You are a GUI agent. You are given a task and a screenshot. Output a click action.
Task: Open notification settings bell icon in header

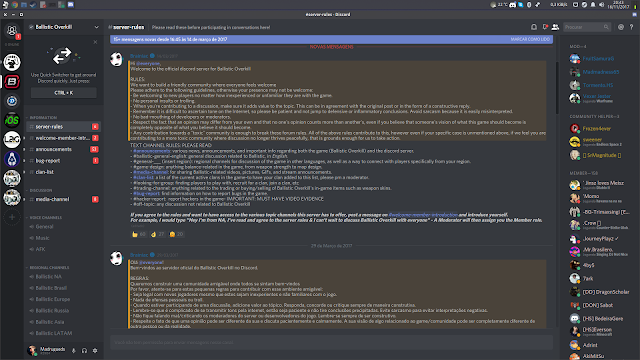click(x=534, y=27)
